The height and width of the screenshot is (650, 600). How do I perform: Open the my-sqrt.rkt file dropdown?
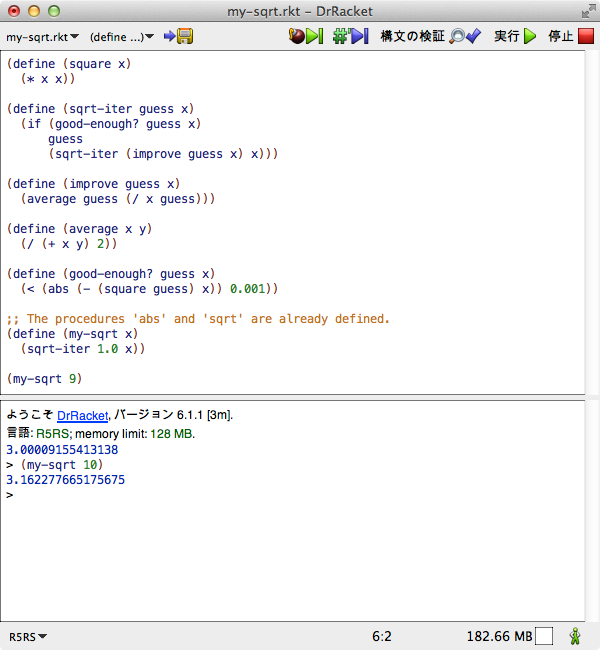pos(42,37)
